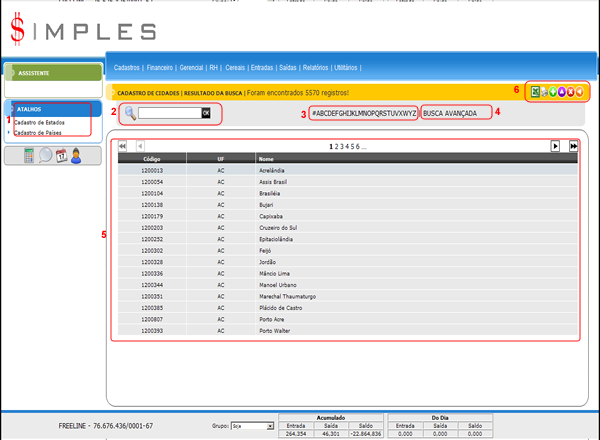Click the orange back arrow icon
Viewport: 600px width, 440px height.
(581, 92)
